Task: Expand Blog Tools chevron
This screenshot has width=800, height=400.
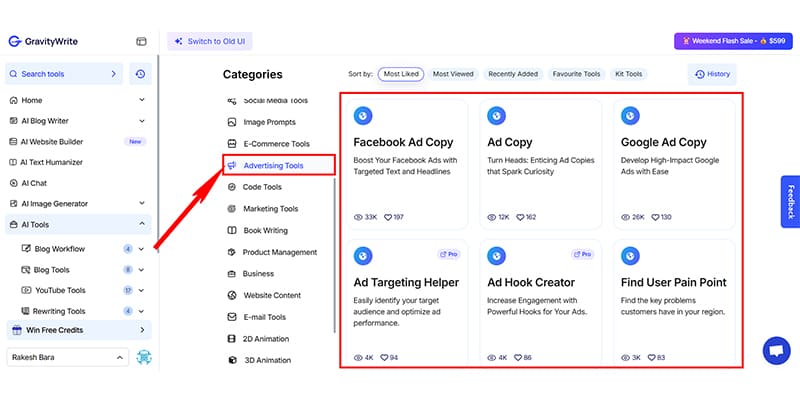Action: click(x=141, y=270)
